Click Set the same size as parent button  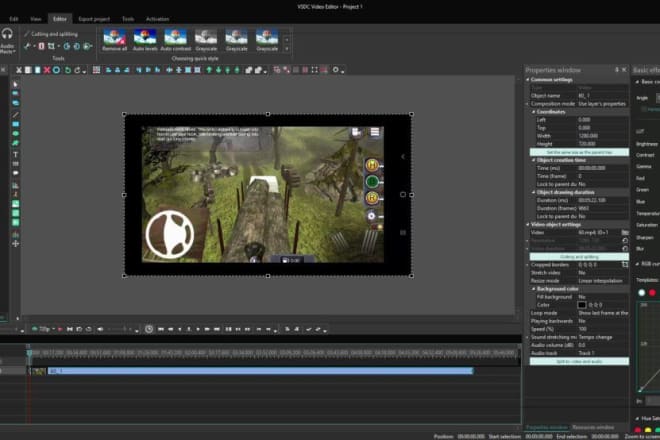(579, 152)
